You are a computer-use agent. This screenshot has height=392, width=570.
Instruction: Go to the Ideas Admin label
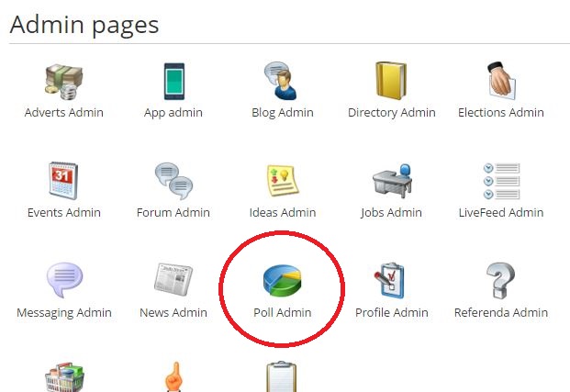(x=283, y=212)
